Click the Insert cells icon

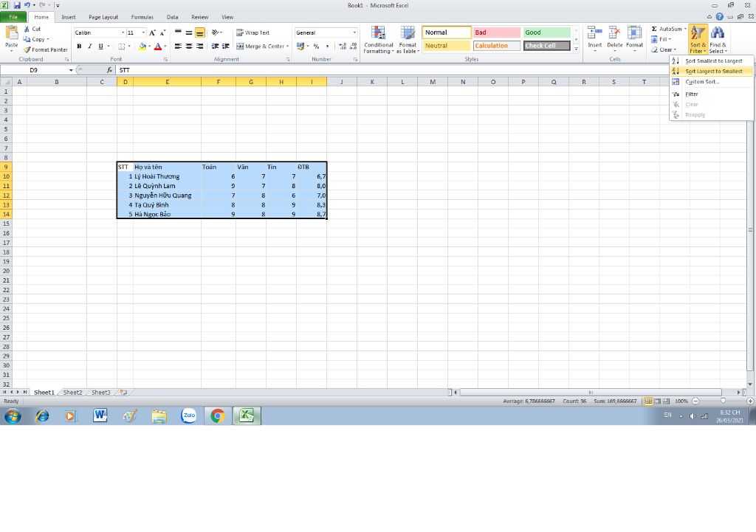click(x=594, y=33)
